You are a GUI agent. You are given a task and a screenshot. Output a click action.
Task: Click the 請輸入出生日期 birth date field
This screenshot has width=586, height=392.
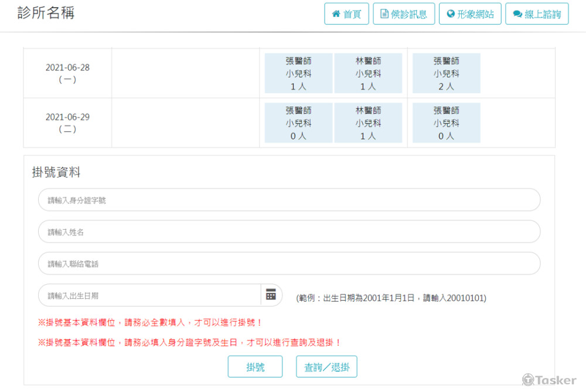click(149, 295)
